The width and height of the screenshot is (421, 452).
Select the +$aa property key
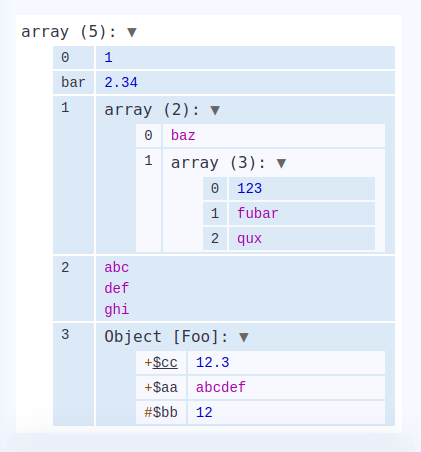pos(161,387)
